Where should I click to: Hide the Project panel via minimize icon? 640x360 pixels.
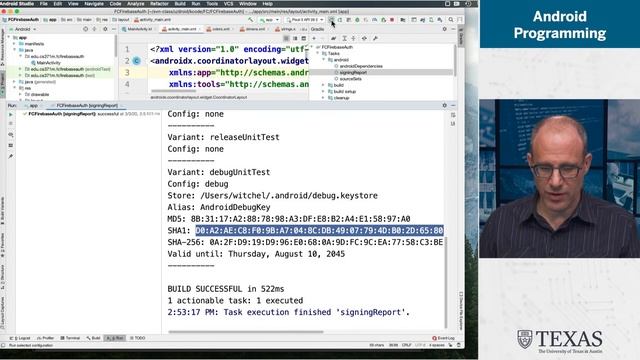[x=114, y=29]
